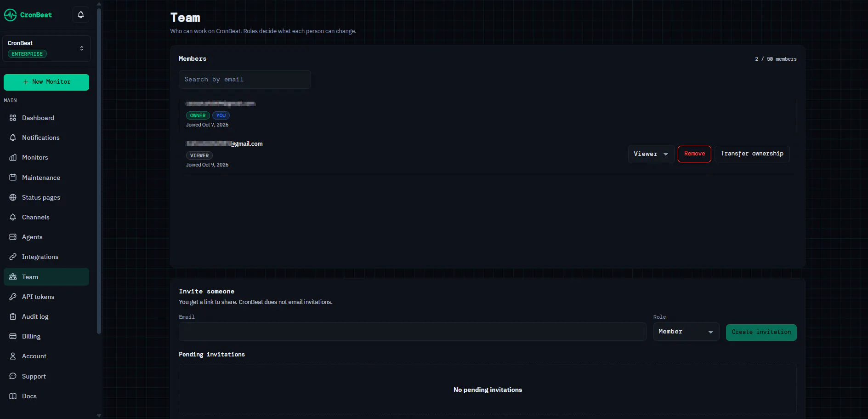Focus the Search by email field
Viewport: 868px width, 419px height.
pos(245,80)
